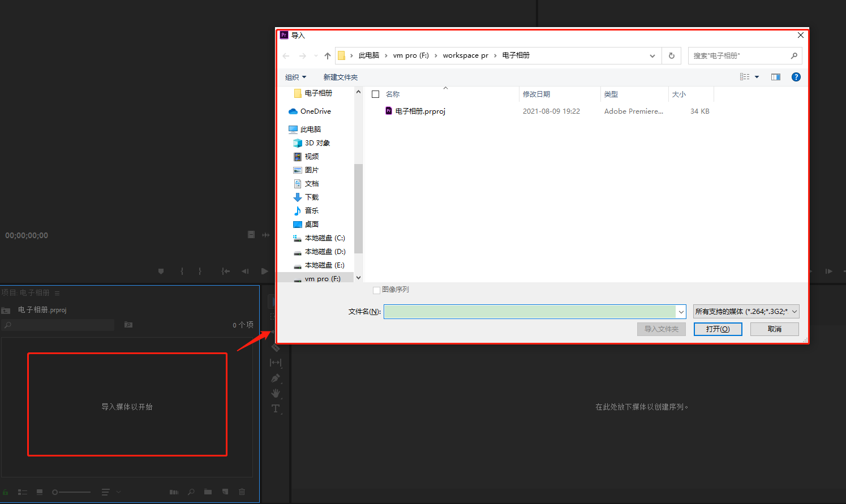Click the 打开(O) button
The width and height of the screenshot is (846, 504).
pos(718,329)
